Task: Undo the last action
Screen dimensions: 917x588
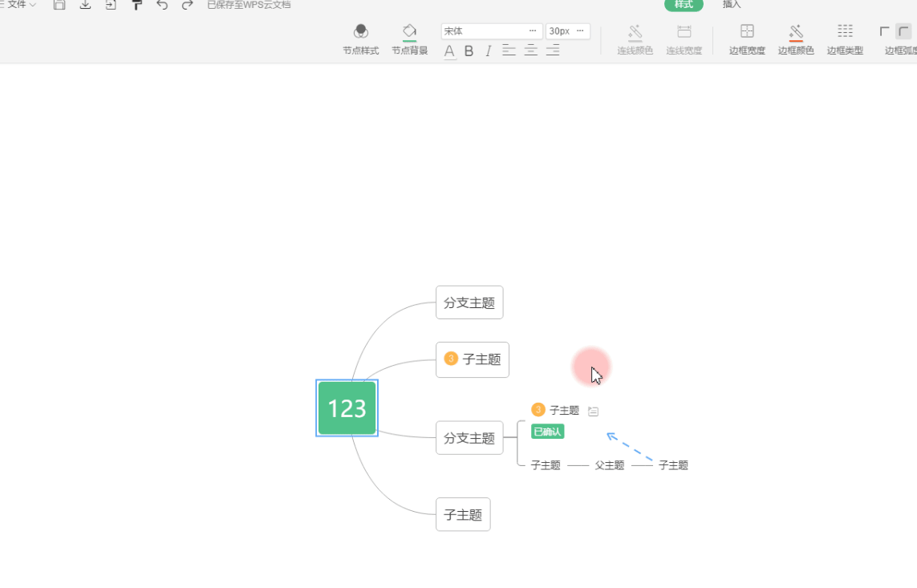Action: pos(161,5)
